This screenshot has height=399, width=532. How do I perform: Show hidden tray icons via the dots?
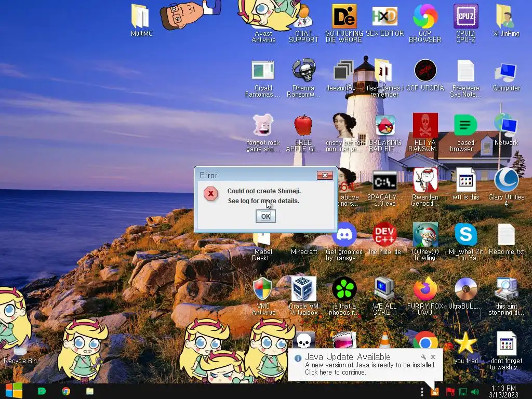[422, 392]
